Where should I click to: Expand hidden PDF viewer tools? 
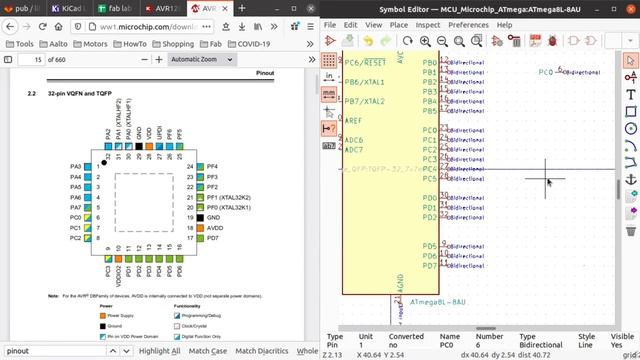pyautogui.click(x=312, y=60)
